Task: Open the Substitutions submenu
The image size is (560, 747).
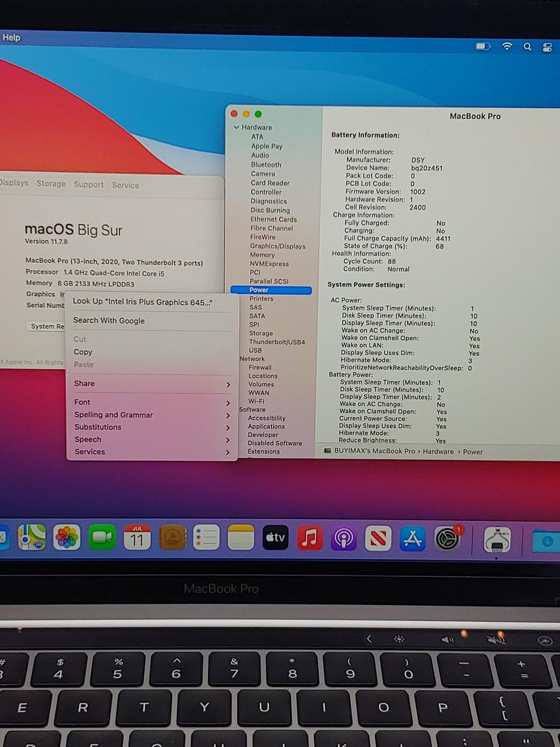Action: tap(152, 427)
